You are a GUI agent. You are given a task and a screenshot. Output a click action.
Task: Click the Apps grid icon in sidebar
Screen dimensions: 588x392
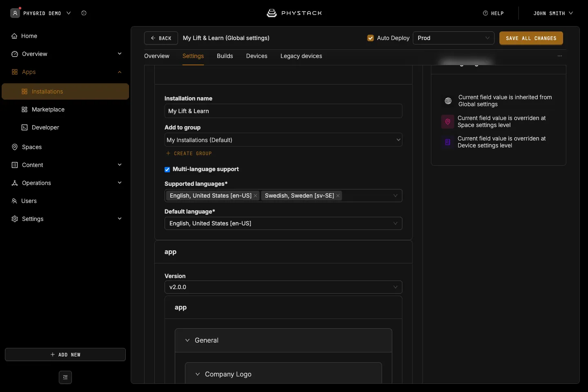point(15,72)
